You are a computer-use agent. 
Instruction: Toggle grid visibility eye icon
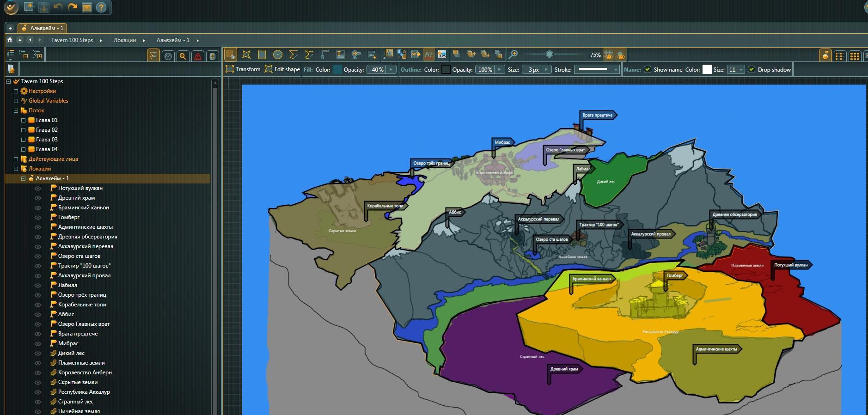pyautogui.click(x=609, y=55)
